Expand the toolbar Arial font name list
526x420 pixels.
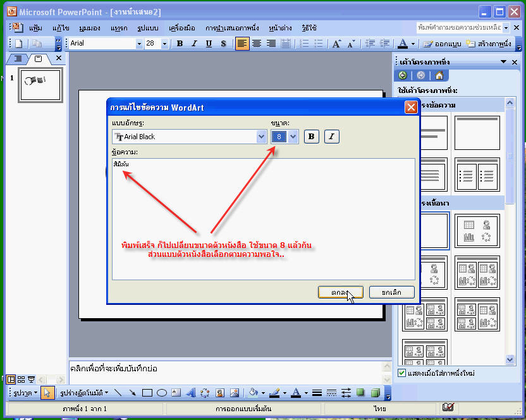click(x=139, y=44)
